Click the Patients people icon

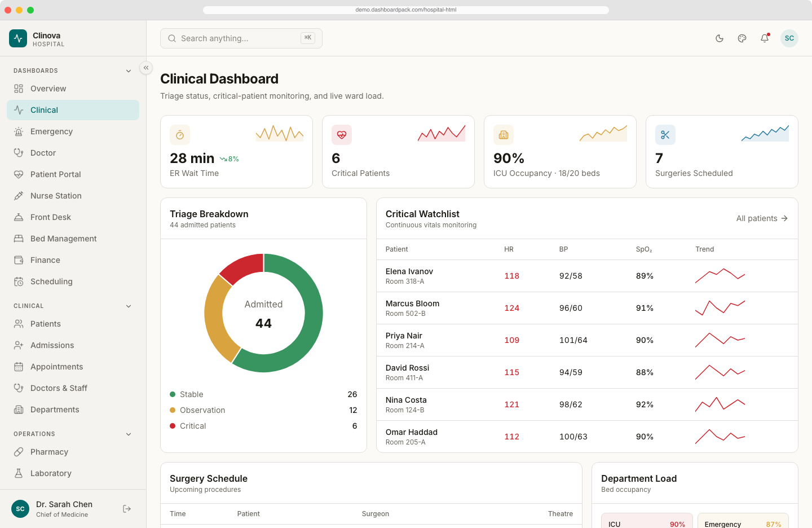[x=19, y=324]
